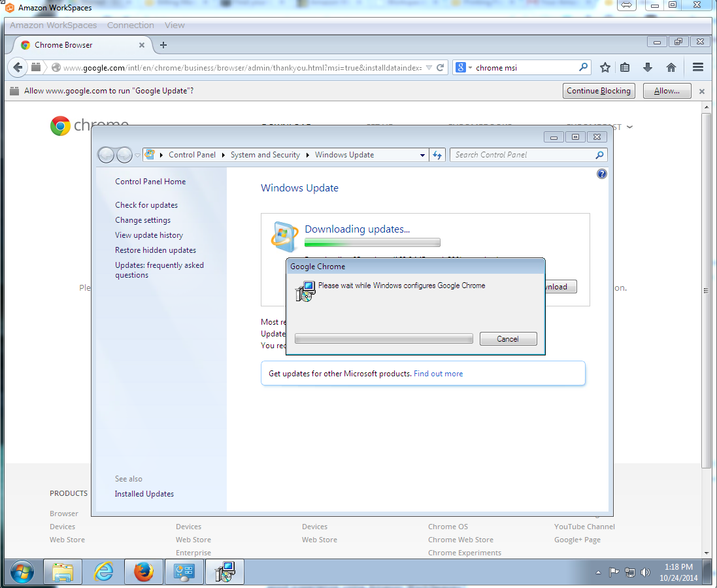717x588 pixels.
Task: Open the downloads arrow icon
Action: (648, 68)
